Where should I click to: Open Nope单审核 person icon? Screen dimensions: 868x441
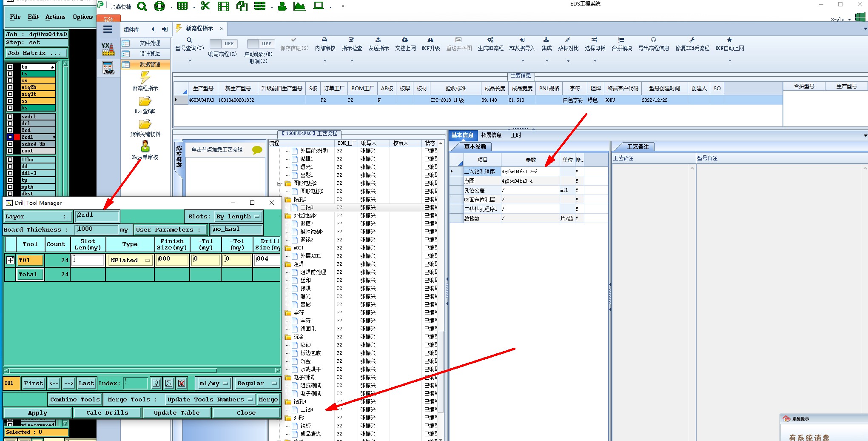point(145,146)
